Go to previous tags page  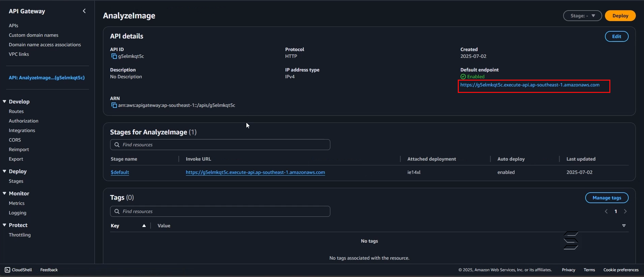[606, 211]
